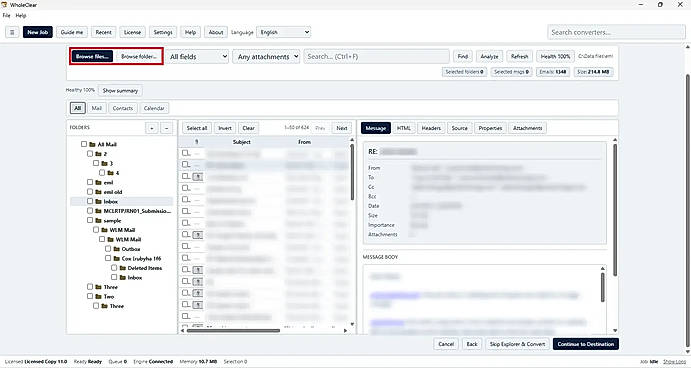Select the Message preview tab
Viewport: 691px width, 368px height.
coord(375,128)
